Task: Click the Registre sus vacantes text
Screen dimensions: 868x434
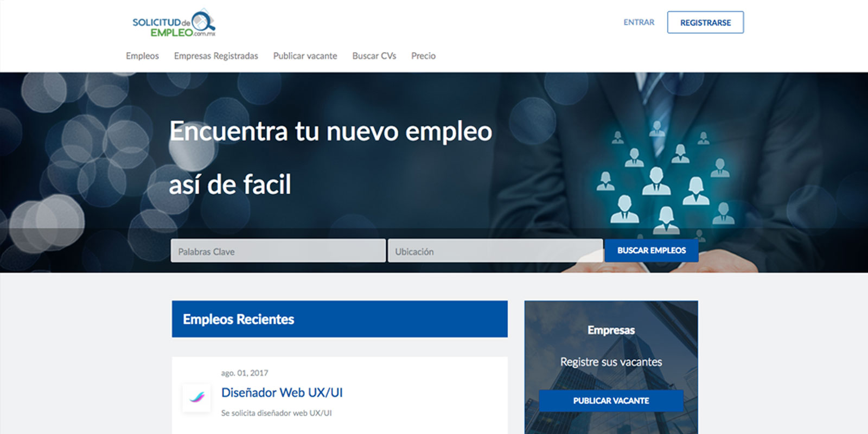Action: click(611, 362)
